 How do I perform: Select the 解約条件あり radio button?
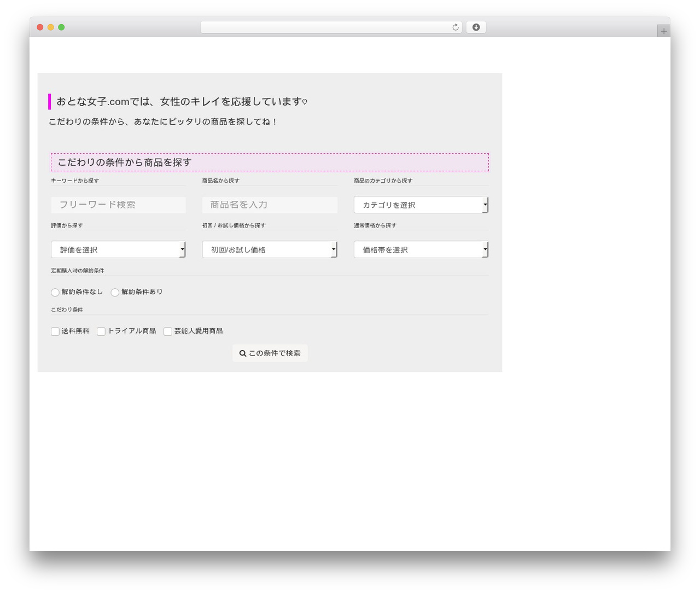pyautogui.click(x=115, y=292)
